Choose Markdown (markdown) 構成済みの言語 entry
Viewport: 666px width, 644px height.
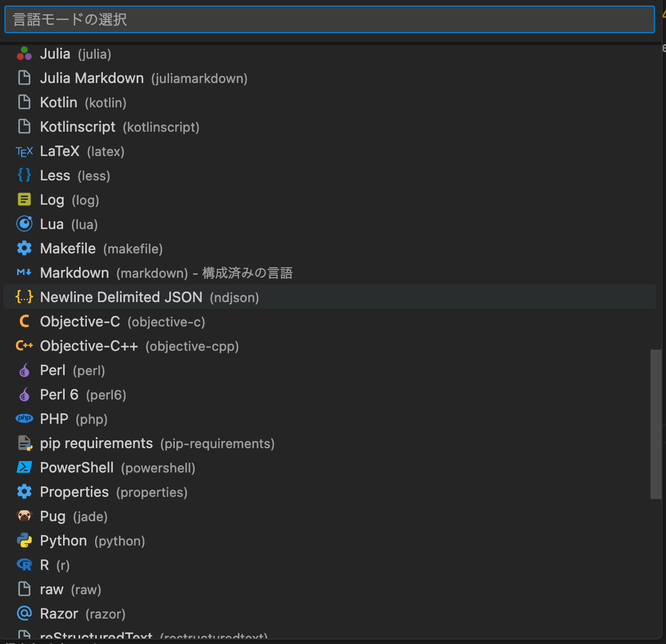[330, 273]
